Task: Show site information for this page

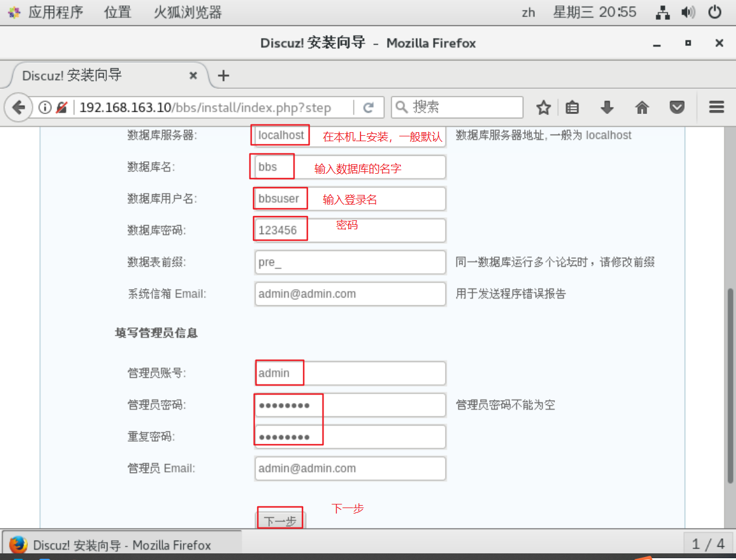Action: coord(45,107)
